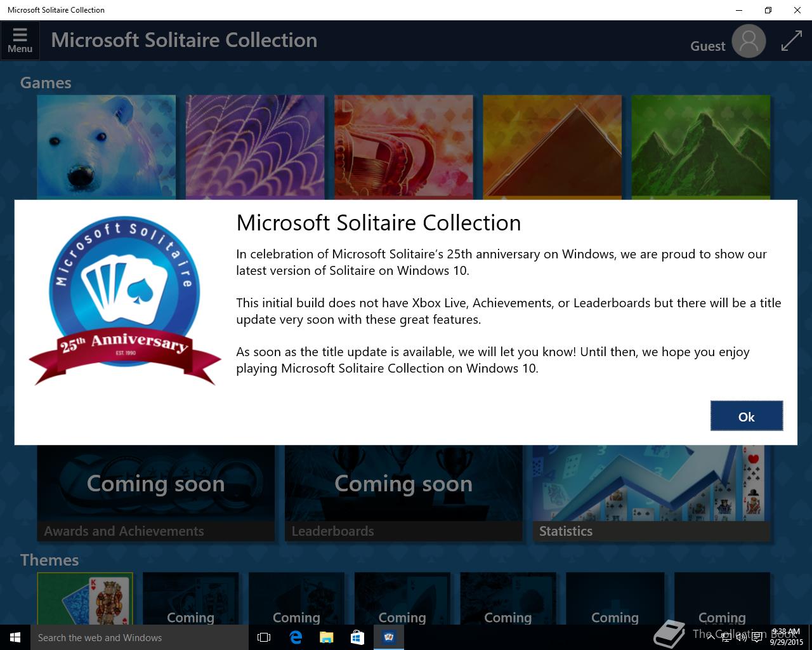
Task: Click the volume icon in system tray
Action: tap(741, 637)
